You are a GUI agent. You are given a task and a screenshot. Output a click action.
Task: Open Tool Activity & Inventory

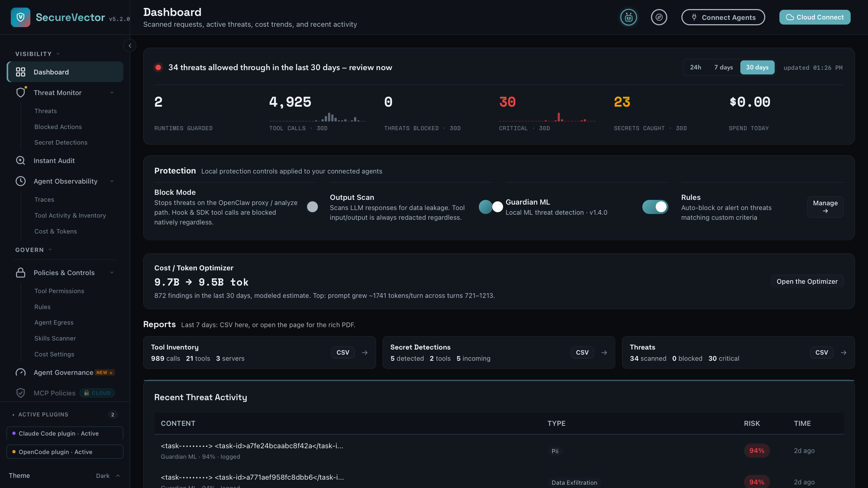coord(70,215)
